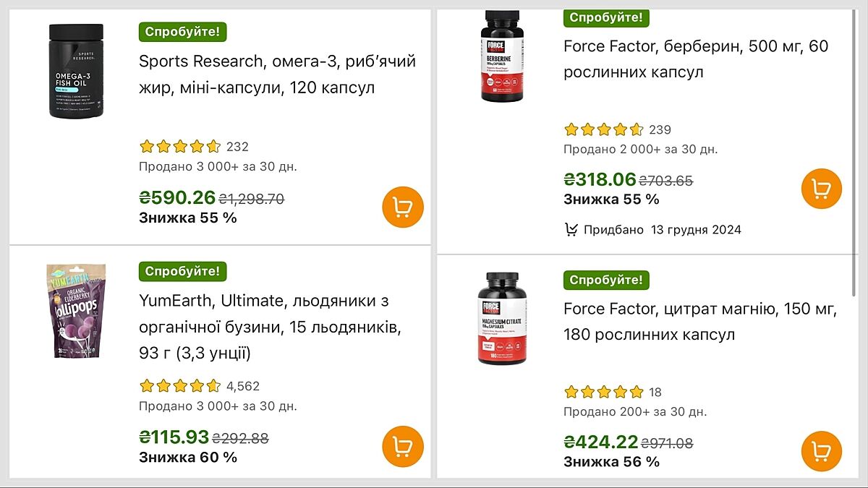Image resolution: width=868 pixels, height=488 pixels.
Task: Open Force Factor berberine 500 mg title
Action: coord(696,59)
